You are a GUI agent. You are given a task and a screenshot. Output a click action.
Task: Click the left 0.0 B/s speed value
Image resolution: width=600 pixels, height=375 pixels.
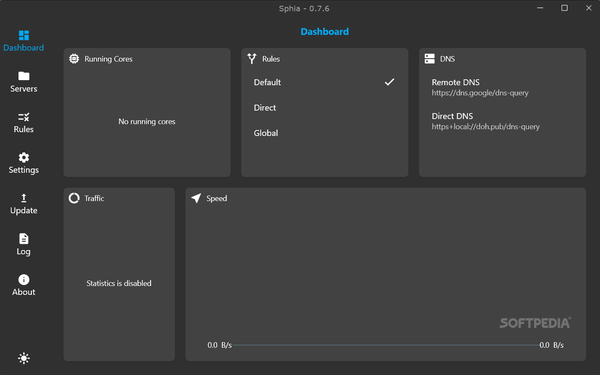(220, 345)
